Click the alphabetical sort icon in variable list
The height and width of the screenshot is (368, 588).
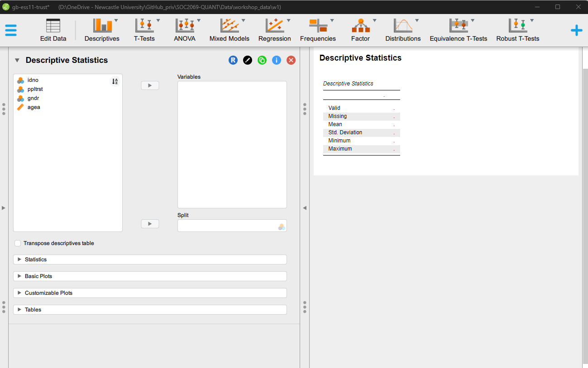coord(115,81)
